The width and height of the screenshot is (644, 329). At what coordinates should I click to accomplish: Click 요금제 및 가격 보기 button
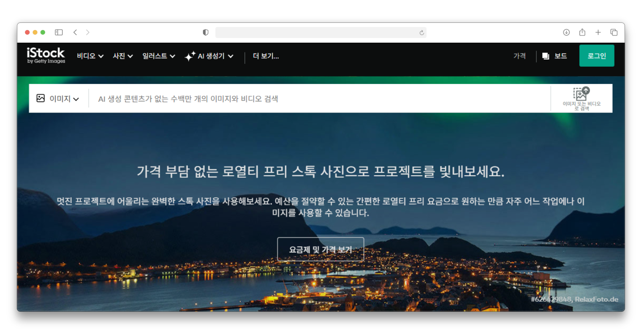[320, 249]
